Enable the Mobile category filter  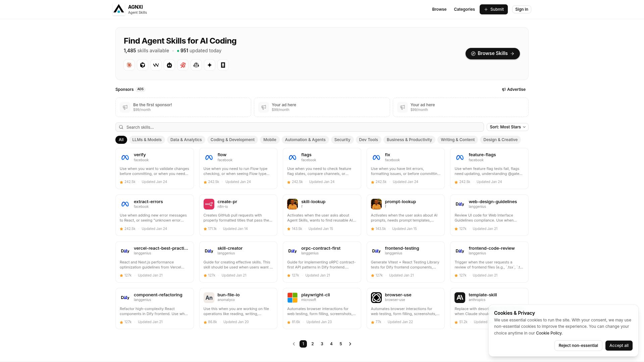pyautogui.click(x=270, y=140)
